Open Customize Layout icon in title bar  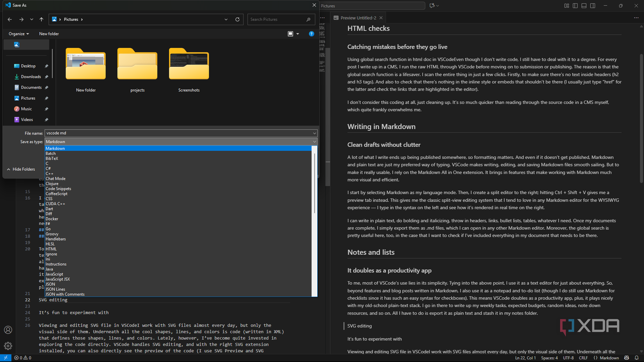click(567, 6)
